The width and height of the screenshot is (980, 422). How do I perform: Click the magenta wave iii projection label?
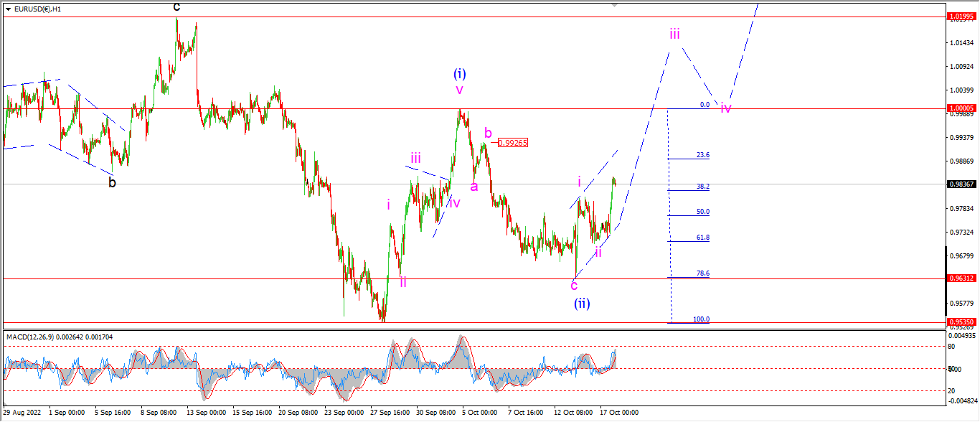point(674,33)
